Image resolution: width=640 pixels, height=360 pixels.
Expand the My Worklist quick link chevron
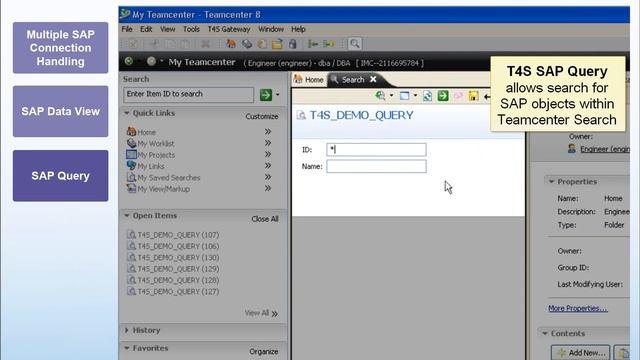[x=268, y=143]
